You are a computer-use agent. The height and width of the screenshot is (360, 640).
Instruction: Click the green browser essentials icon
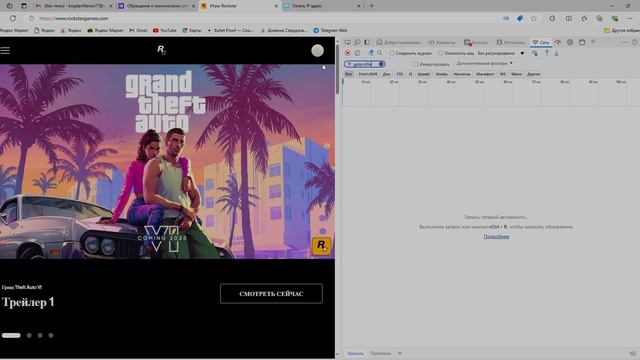tap(615, 18)
